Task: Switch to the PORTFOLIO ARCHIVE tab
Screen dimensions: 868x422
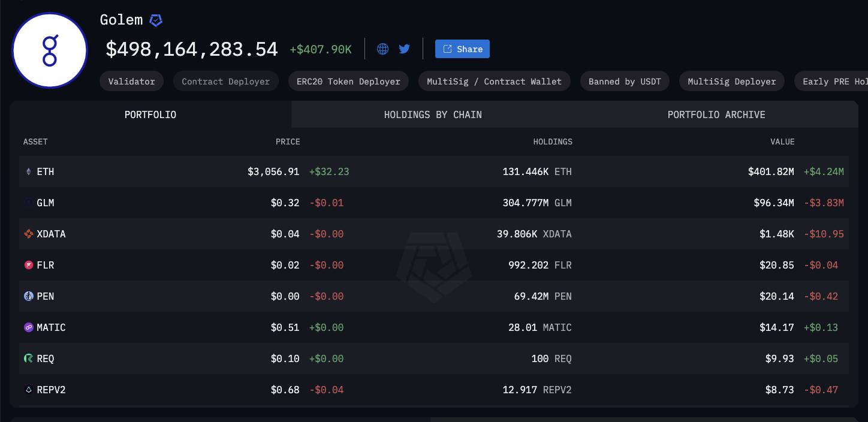Action: click(716, 114)
